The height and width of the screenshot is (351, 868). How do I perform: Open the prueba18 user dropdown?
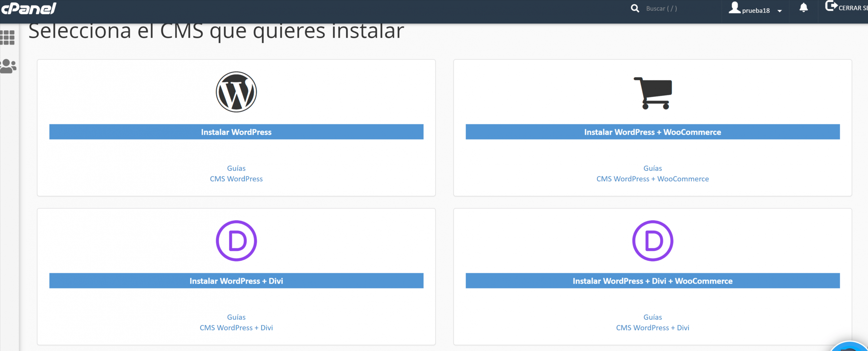tap(755, 9)
